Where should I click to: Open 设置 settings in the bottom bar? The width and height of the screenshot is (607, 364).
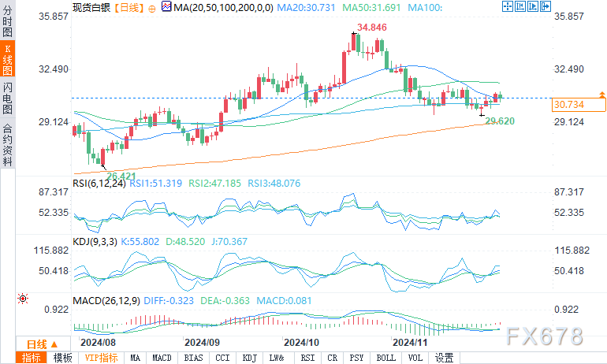pyautogui.click(x=444, y=358)
